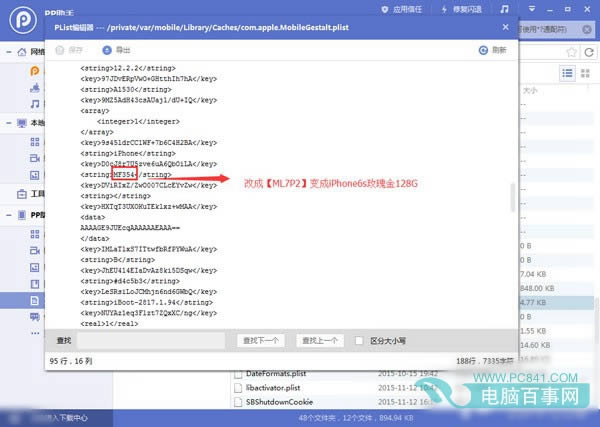Click the iBoot-2817.1.94 string line
This screenshot has width=600, height=427.
[147, 302]
